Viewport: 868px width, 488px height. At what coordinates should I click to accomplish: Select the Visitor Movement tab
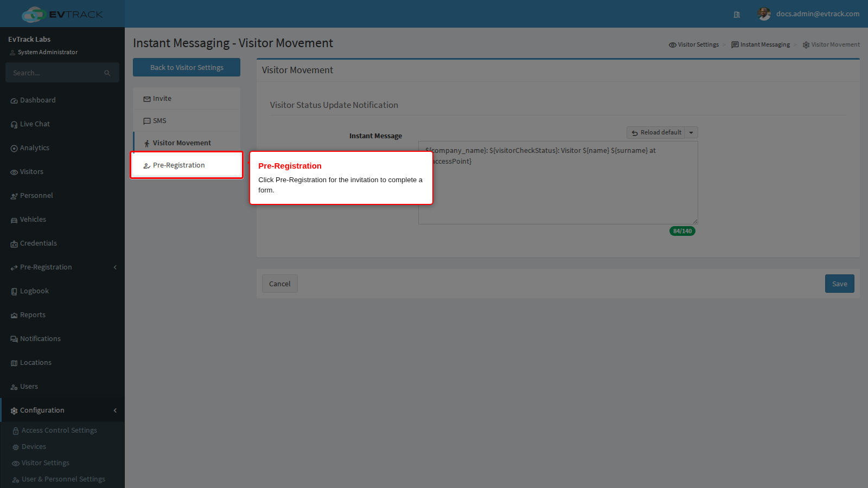click(187, 143)
